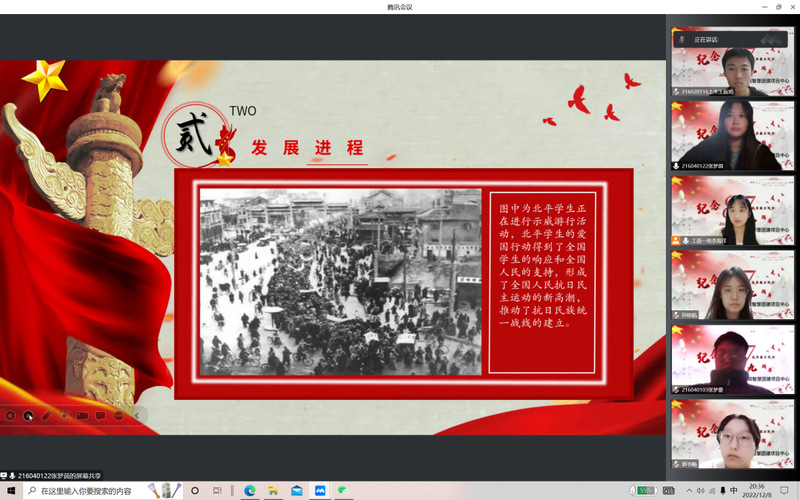Select the video tile labeled 216020116
The width and height of the screenshot is (800, 500).
point(733,62)
